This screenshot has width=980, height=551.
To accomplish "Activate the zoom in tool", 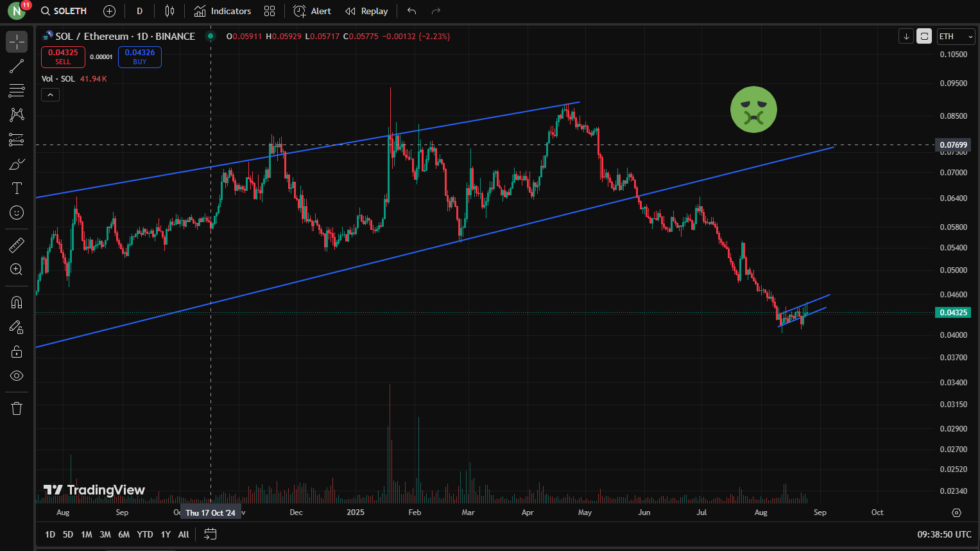I will click(17, 269).
